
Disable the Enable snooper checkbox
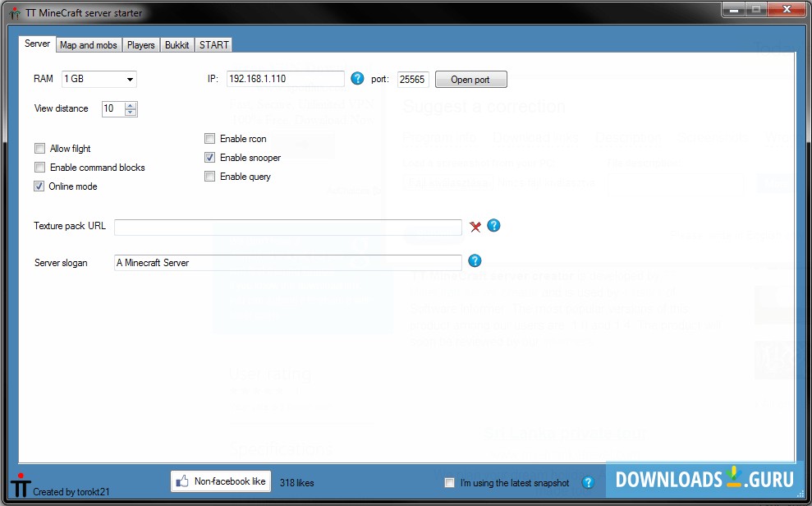click(209, 158)
